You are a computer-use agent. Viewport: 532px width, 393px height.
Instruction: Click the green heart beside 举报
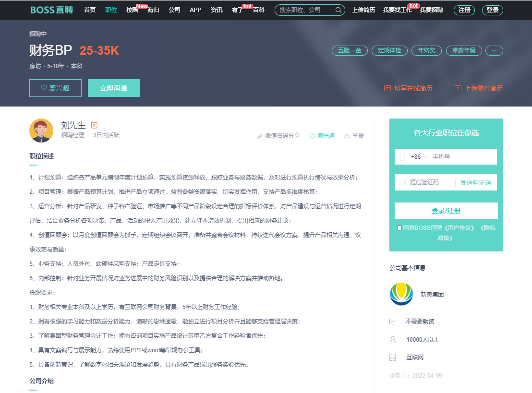pos(312,136)
